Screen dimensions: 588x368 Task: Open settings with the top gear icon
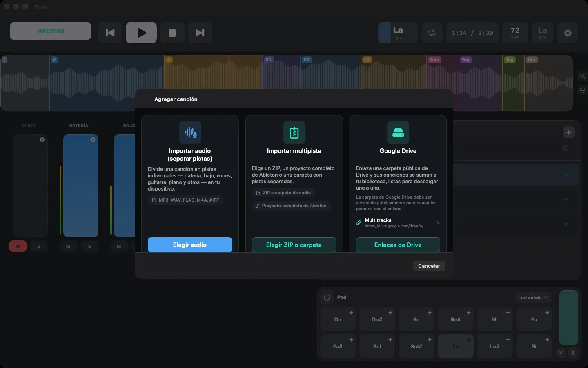568,33
